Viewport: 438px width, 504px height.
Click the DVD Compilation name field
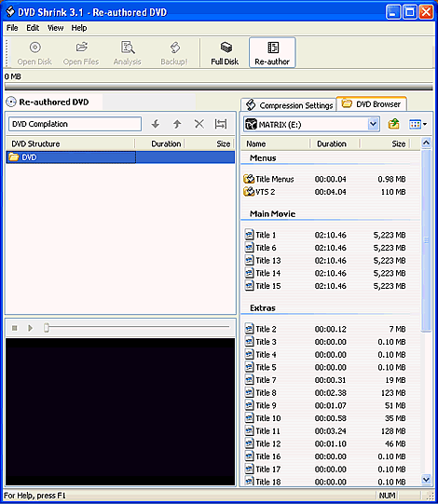pos(75,124)
